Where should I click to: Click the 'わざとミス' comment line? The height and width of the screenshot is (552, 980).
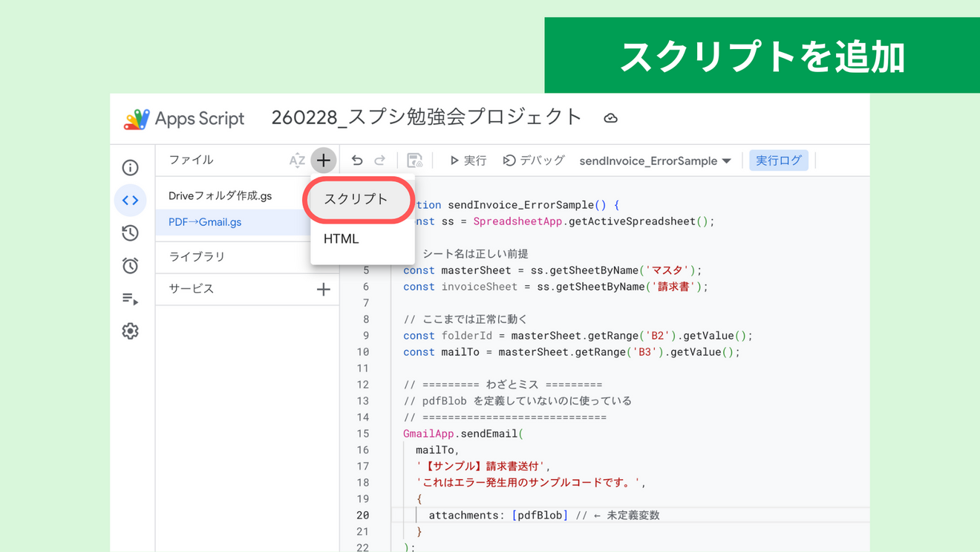[x=503, y=385]
